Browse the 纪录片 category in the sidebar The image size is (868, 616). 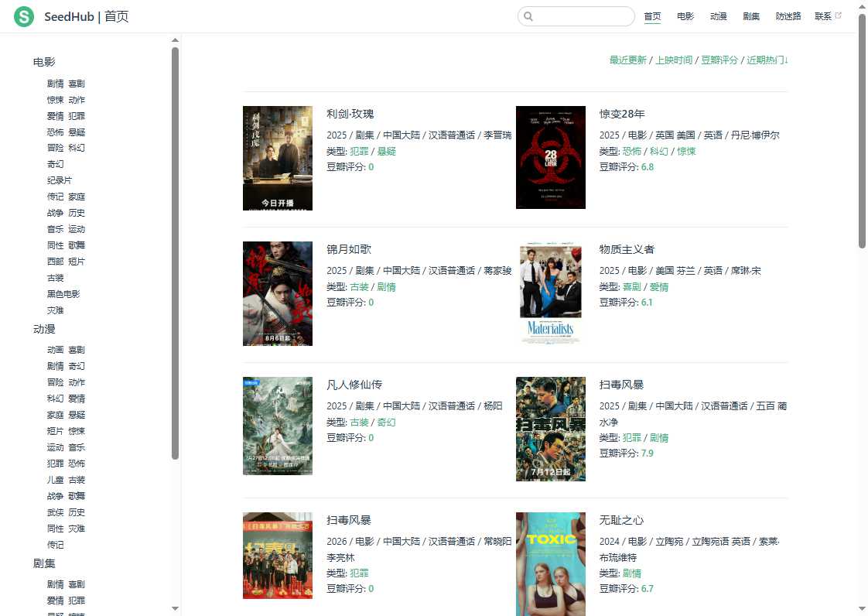(60, 180)
